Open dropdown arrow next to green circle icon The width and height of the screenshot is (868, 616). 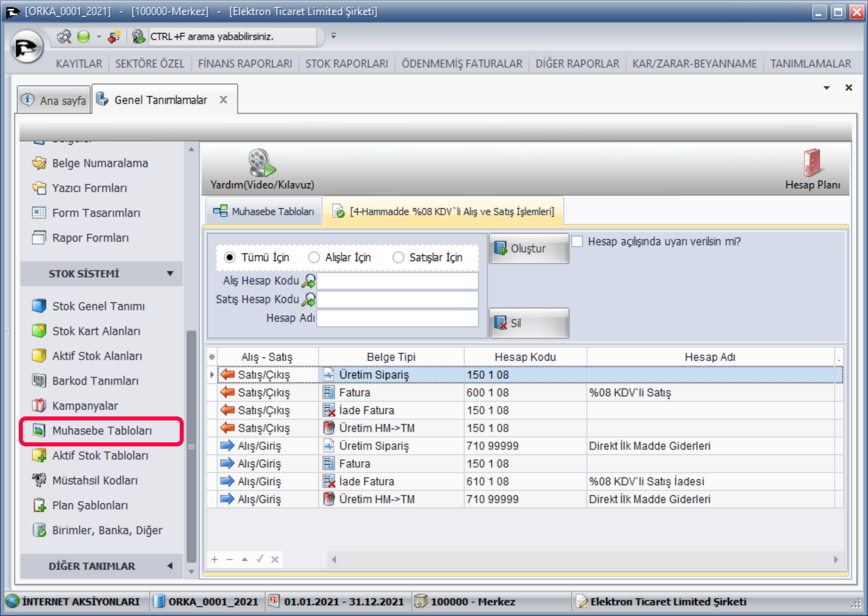99,37
